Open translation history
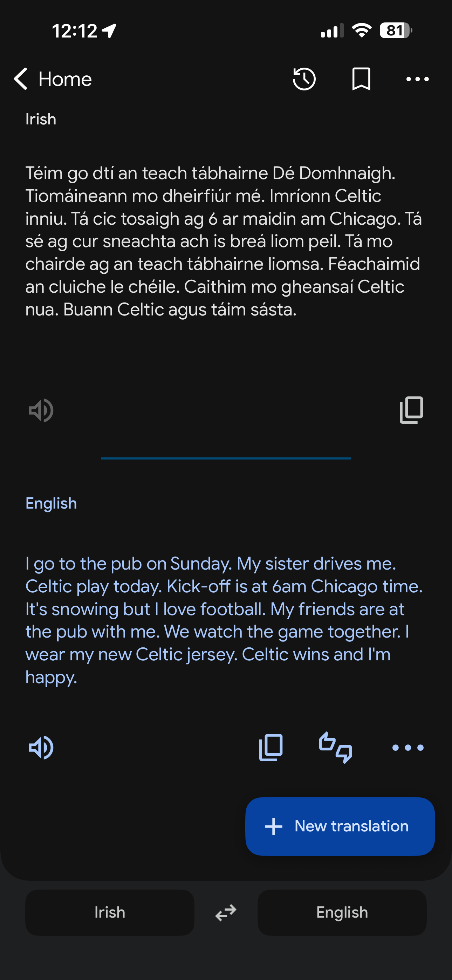Viewport: 452px width, 980px height. (x=304, y=79)
